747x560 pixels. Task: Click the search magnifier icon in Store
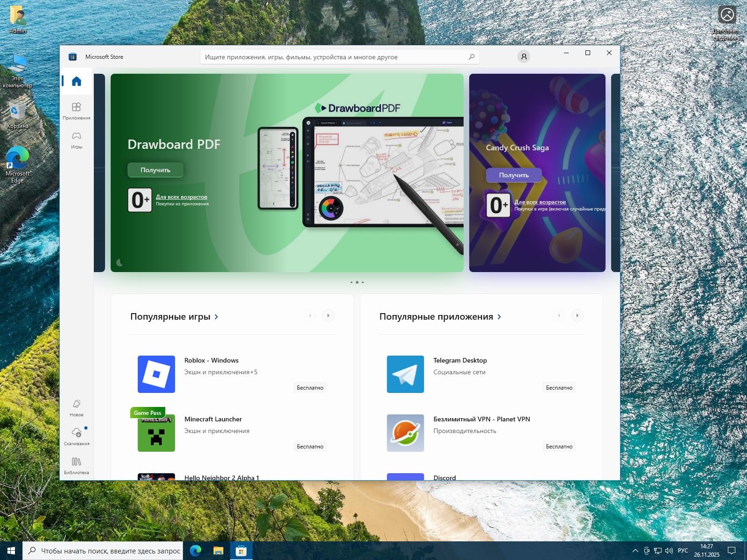pyautogui.click(x=471, y=57)
